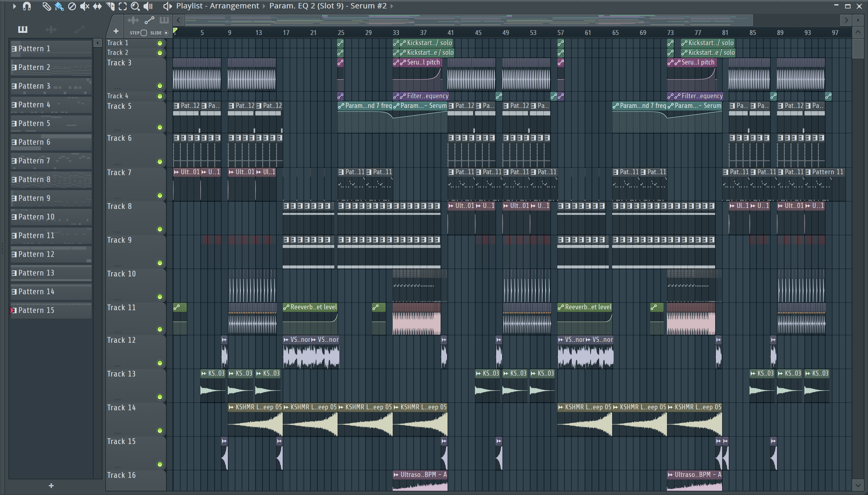Screen dimensions: 868x495
Task: Show patterns in the picker panel
Action: (22, 30)
